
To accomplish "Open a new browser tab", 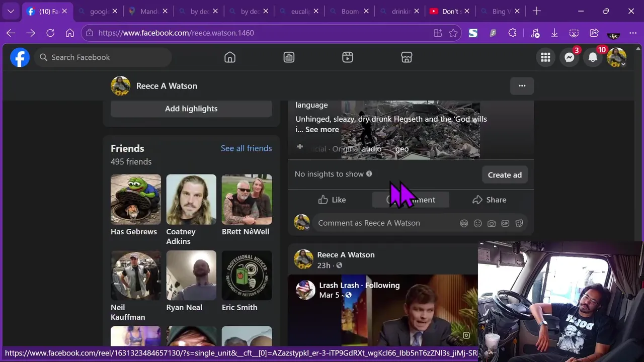I will (537, 11).
